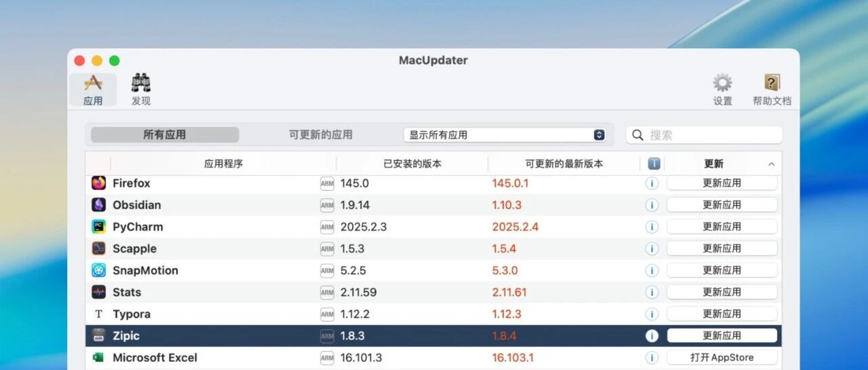Image resolution: width=868 pixels, height=370 pixels.
Task: Click ARM badge in Zipic row
Action: [x=327, y=335]
